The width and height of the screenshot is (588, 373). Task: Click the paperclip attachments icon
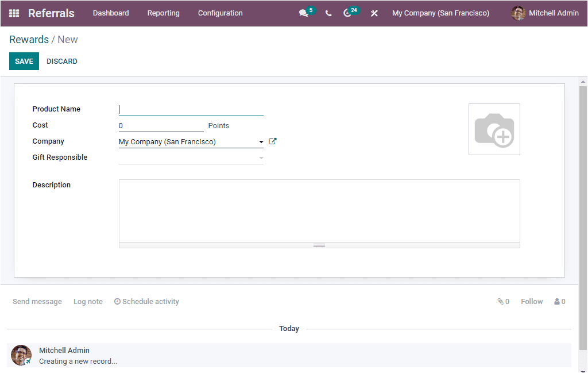coord(499,301)
